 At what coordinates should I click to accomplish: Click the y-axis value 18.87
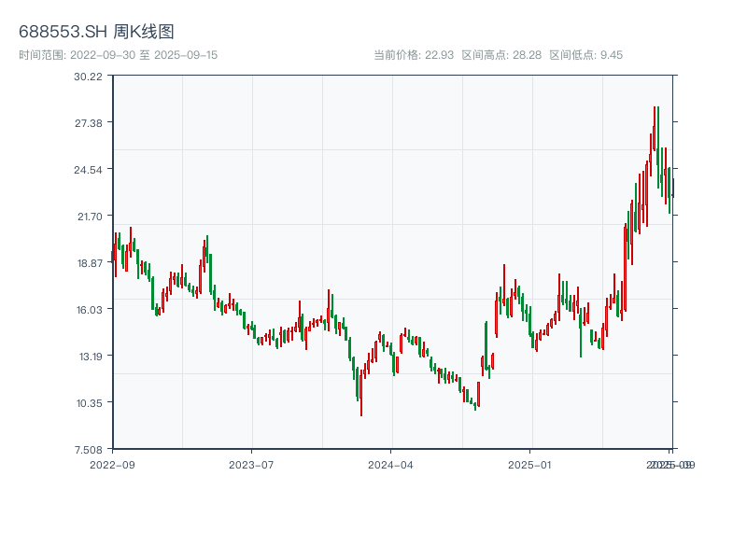[90, 263]
